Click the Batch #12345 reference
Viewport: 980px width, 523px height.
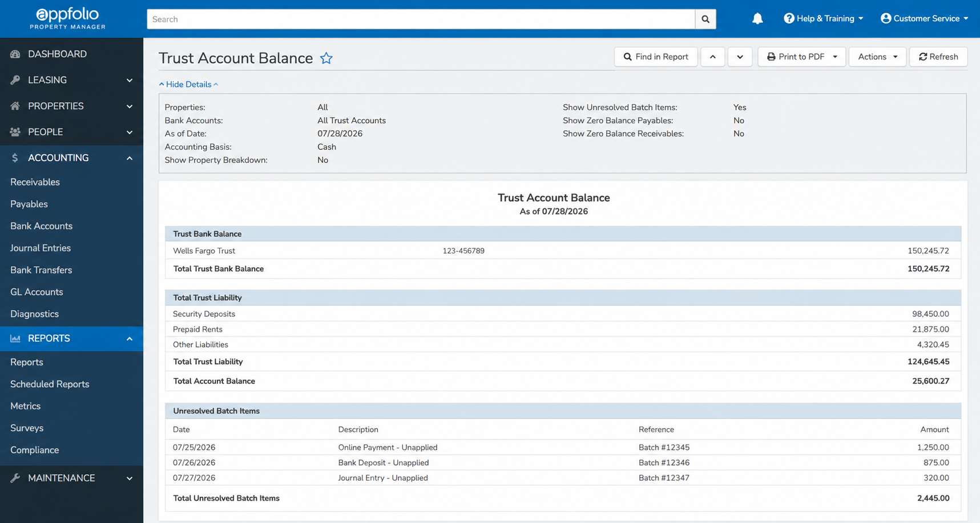(x=664, y=448)
